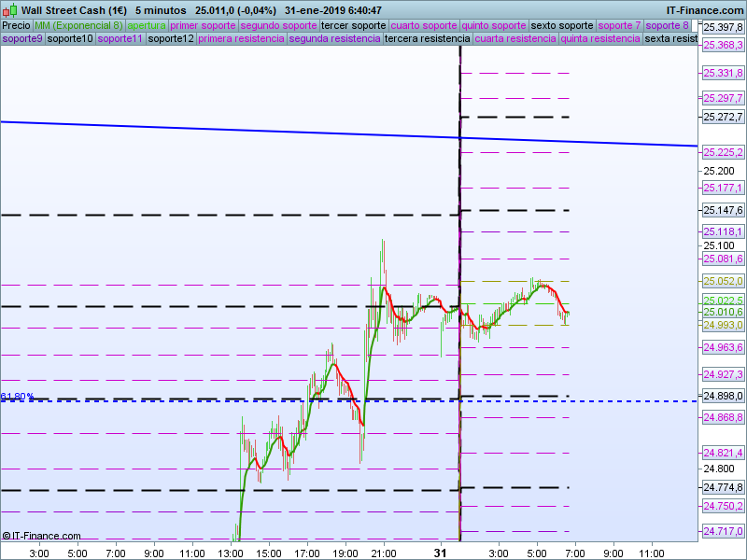This screenshot has height=560, width=747.
Task: Select the 24.898,0 price level tag
Action: click(x=723, y=396)
